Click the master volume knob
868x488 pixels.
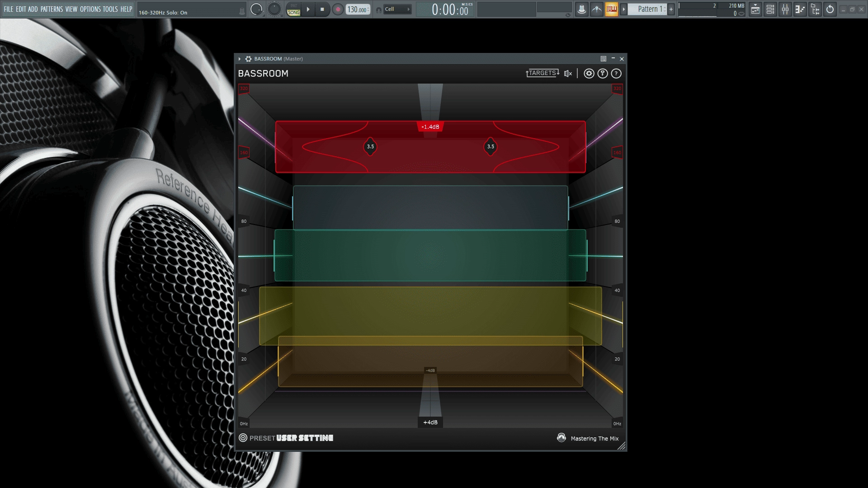pyautogui.click(x=256, y=9)
